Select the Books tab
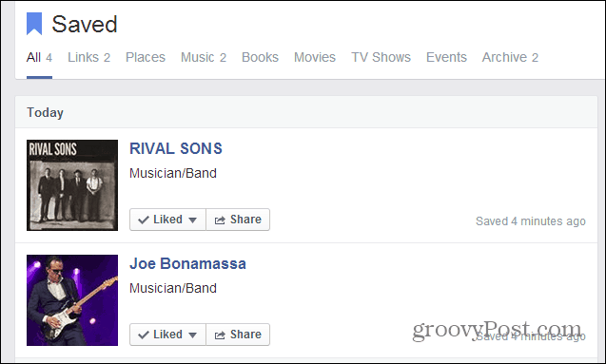Screen dimensions: 606x364 [x=260, y=58]
